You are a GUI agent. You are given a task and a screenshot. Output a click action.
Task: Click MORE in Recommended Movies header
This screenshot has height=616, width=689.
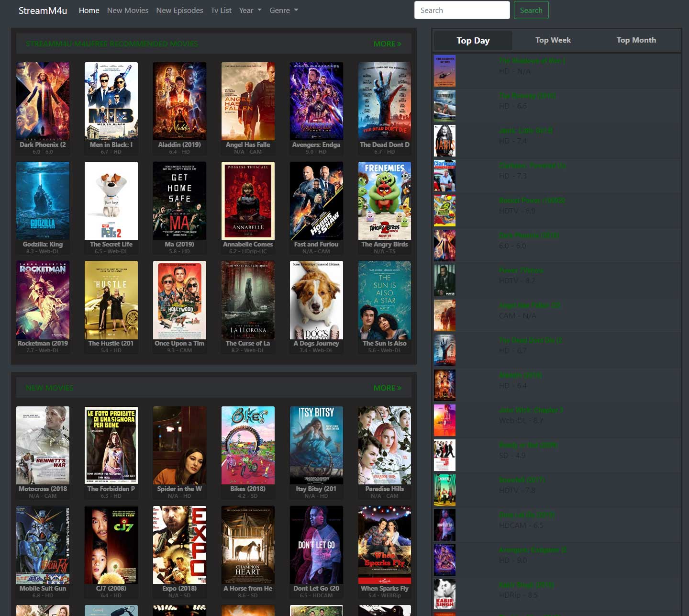pos(387,44)
